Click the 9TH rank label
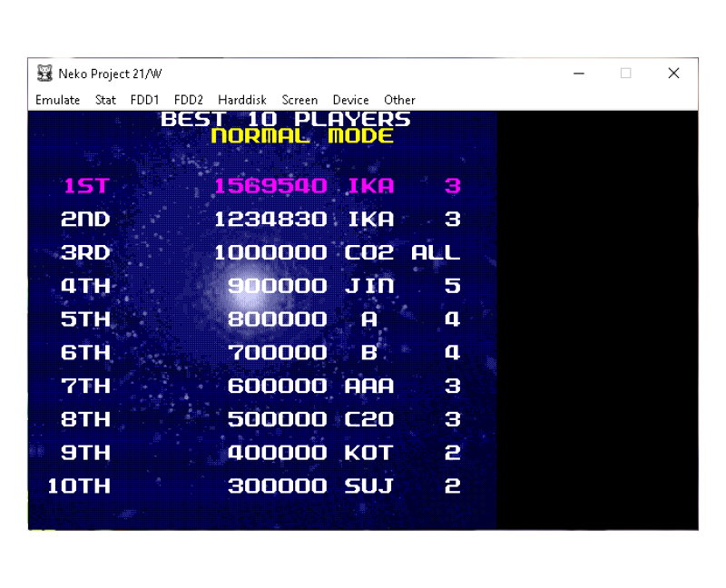 (85, 453)
